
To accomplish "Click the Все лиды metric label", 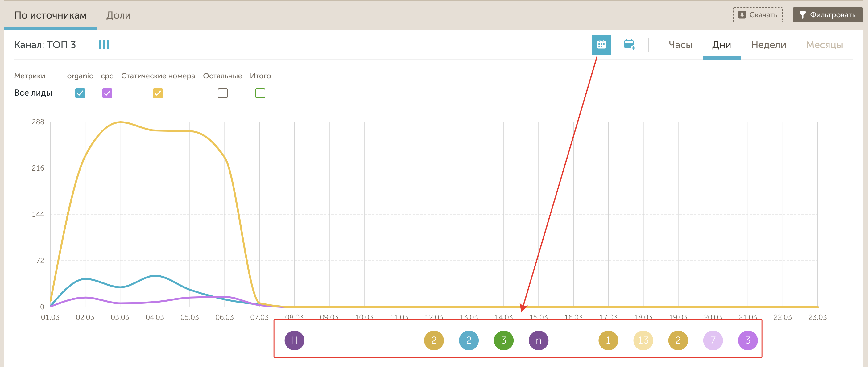I will pyautogui.click(x=33, y=93).
